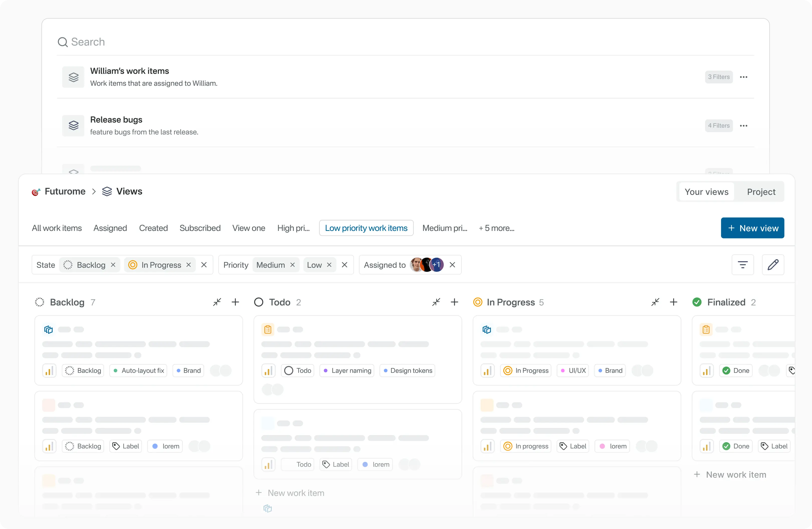Open the filters menu icon
Viewport: 812px width, 529px height.
click(743, 265)
